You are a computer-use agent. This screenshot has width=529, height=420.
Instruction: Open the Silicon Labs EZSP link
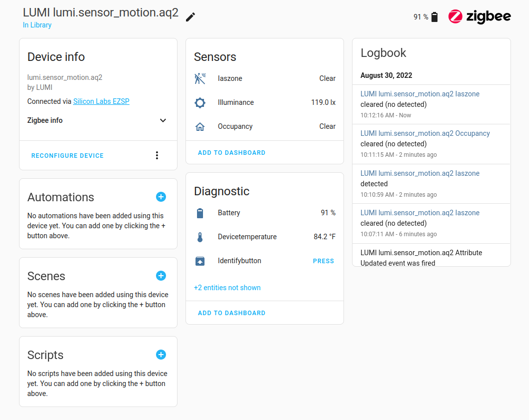point(101,101)
